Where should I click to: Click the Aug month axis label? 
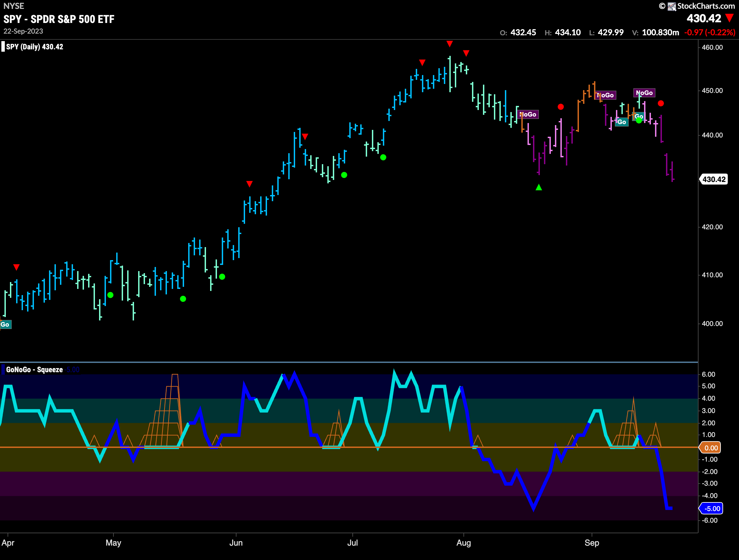(463, 543)
